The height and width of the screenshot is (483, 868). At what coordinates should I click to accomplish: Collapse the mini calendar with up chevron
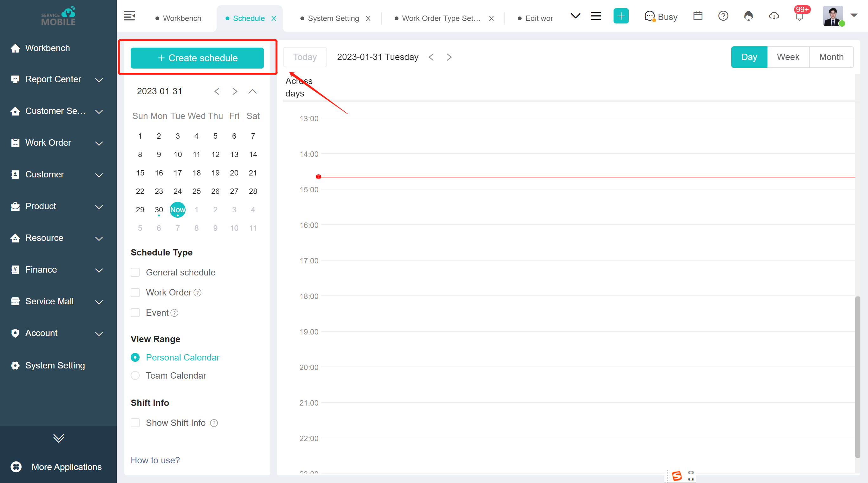(x=253, y=91)
